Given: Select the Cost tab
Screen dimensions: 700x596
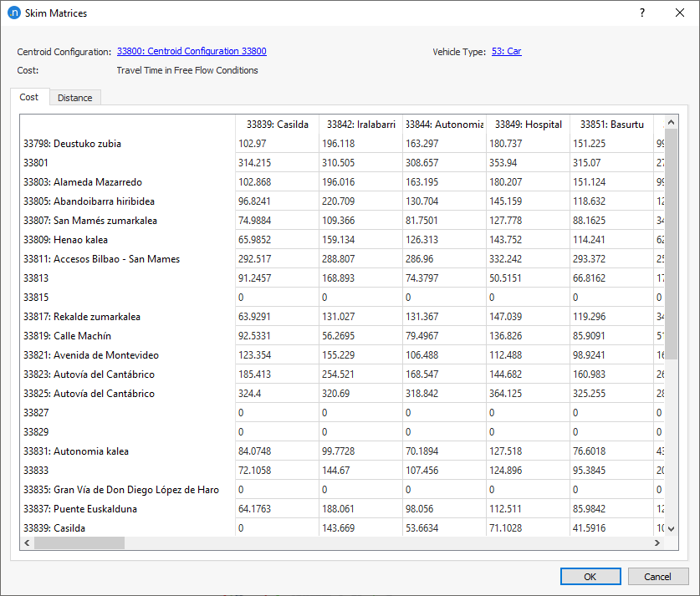Looking at the screenshot, I should click(29, 98).
